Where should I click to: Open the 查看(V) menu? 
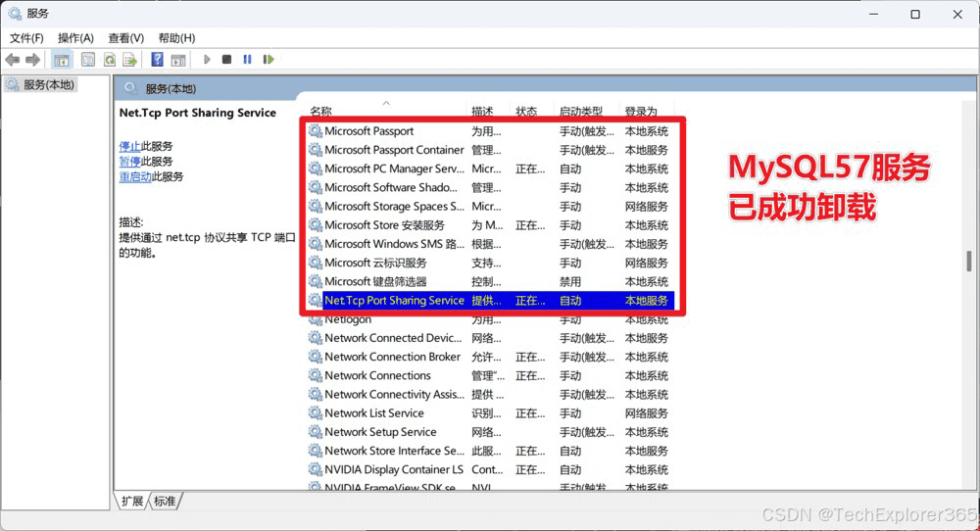(x=125, y=38)
